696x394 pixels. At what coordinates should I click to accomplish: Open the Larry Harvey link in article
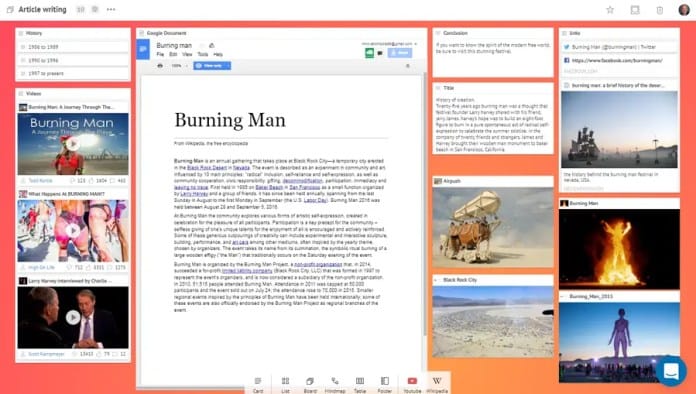pos(194,194)
